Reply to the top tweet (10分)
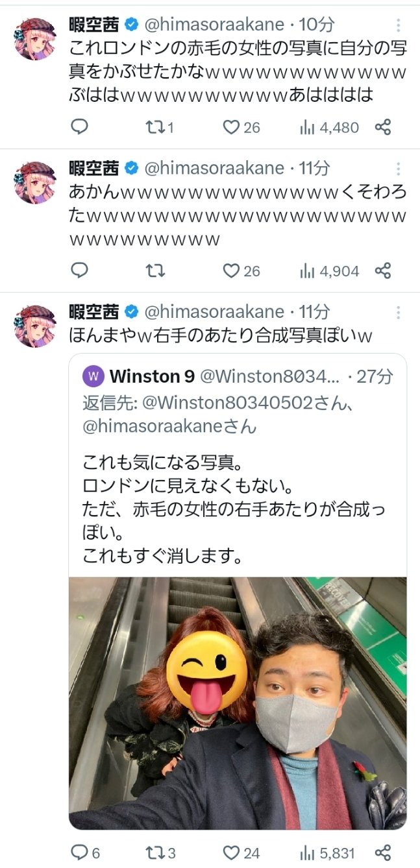 79,127
